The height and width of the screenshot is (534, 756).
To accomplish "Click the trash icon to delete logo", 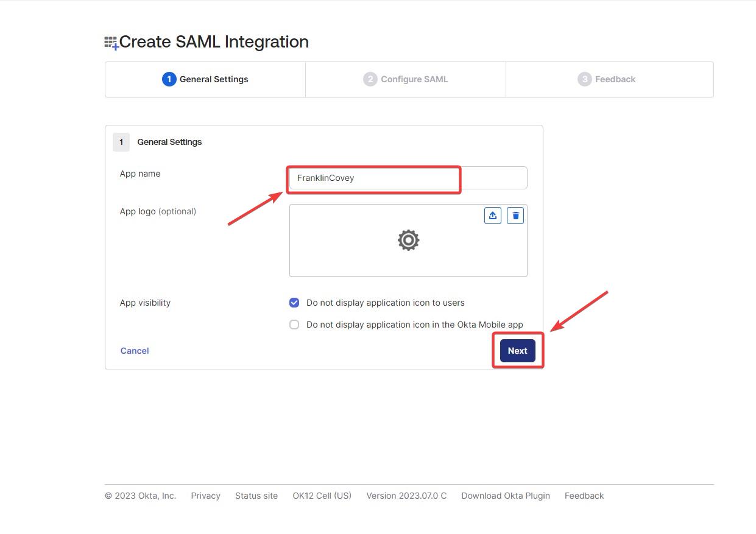I will pos(515,216).
